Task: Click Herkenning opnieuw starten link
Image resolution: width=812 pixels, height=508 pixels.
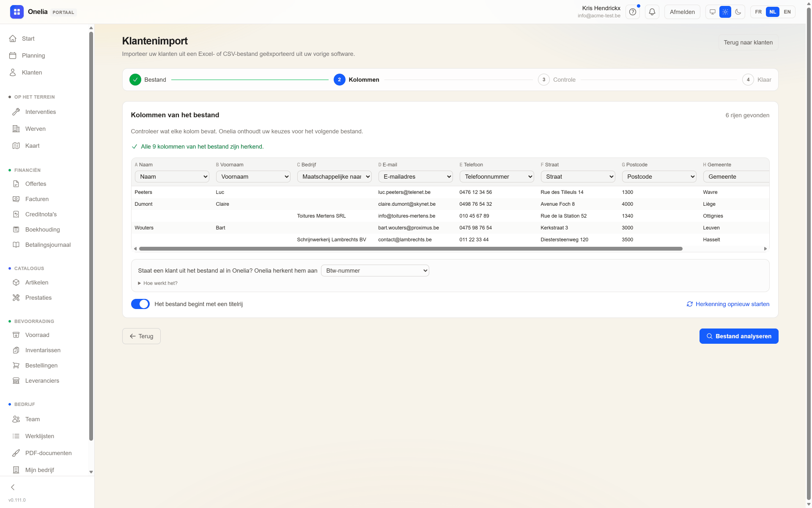Action: coord(728,304)
